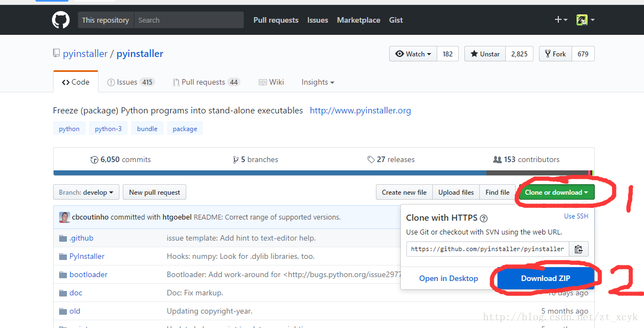644x328 pixels.
Task: Switch to the Code tab
Action: tap(76, 82)
